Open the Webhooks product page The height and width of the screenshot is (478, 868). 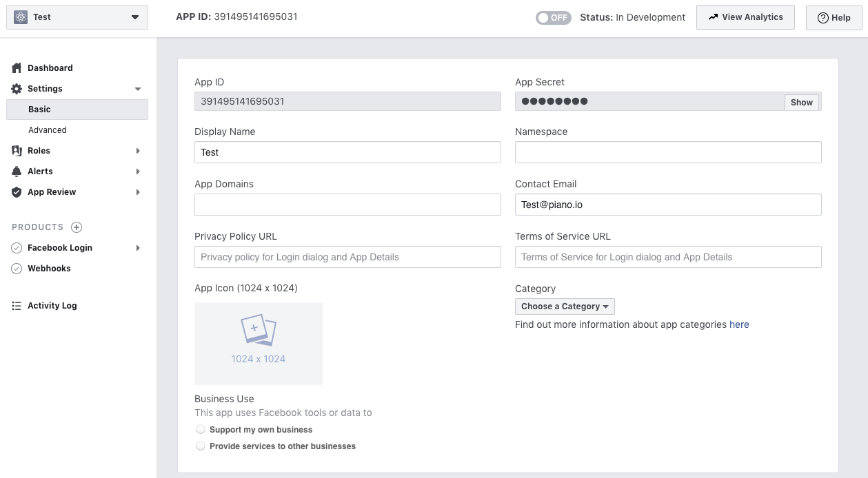[x=49, y=269]
